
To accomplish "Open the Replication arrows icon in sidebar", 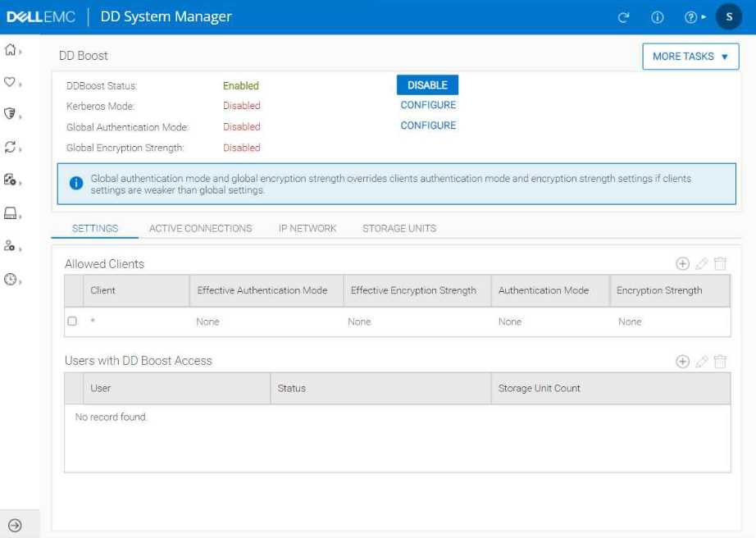I will [11, 148].
